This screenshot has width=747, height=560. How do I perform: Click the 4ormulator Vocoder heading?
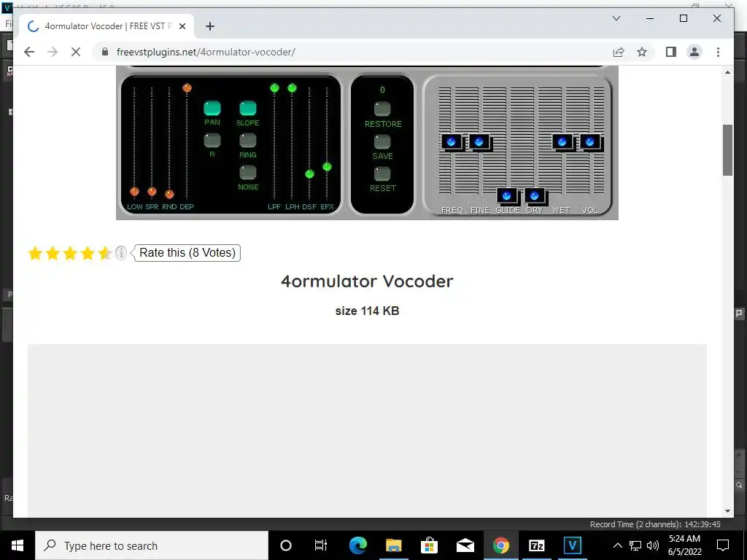click(x=367, y=281)
